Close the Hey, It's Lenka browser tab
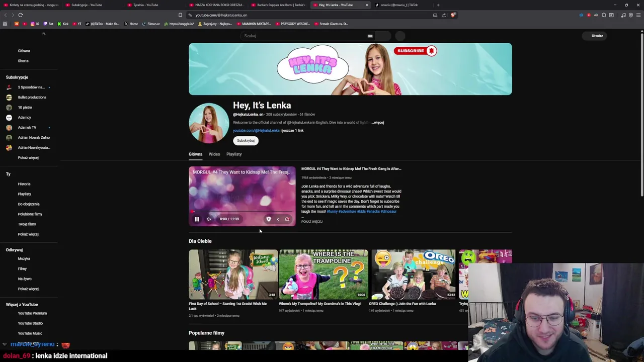This screenshot has height=362, width=644. (367, 5)
